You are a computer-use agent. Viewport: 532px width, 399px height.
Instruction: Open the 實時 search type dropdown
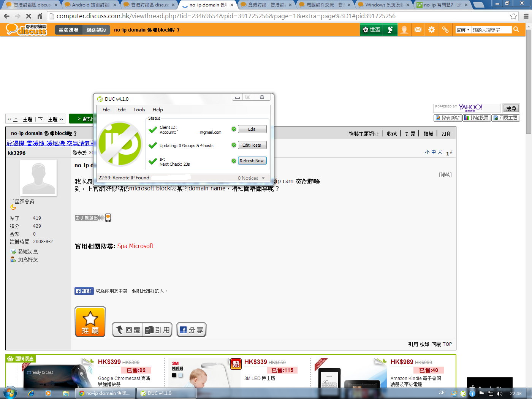(x=463, y=30)
